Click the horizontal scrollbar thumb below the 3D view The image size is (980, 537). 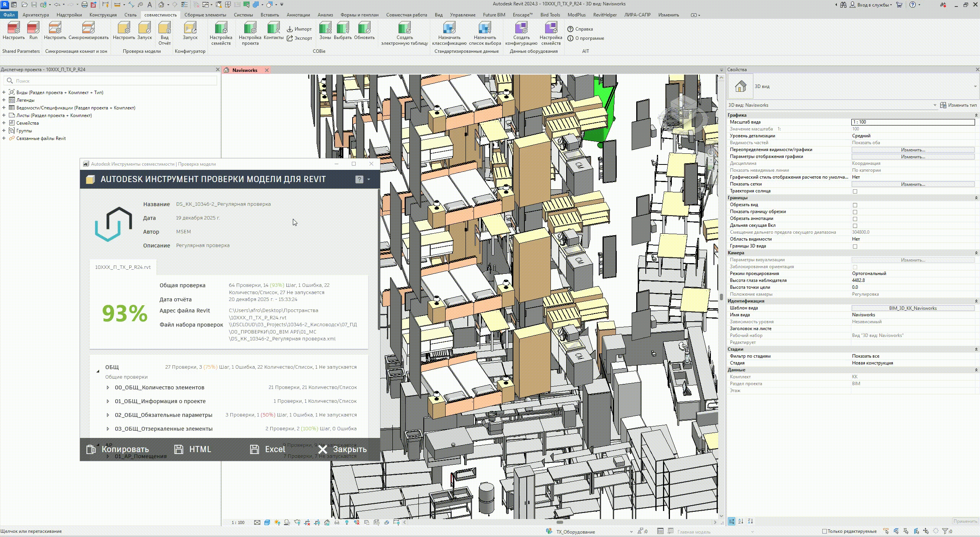click(x=559, y=522)
